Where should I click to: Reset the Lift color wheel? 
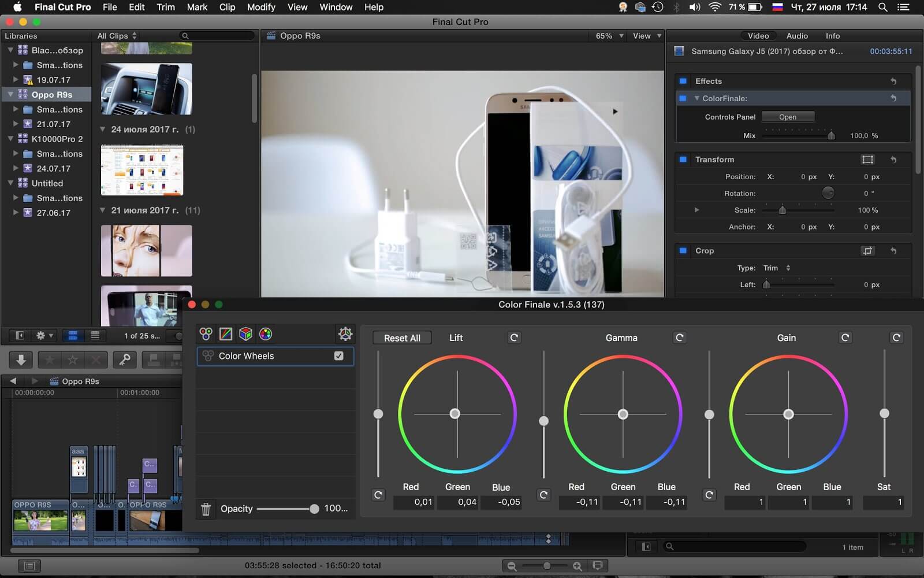click(x=514, y=338)
